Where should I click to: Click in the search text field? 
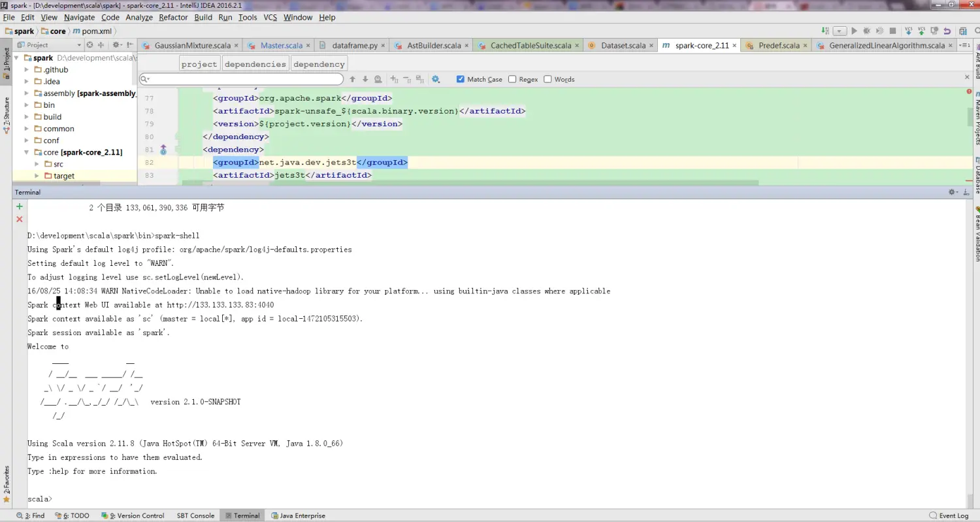241,79
